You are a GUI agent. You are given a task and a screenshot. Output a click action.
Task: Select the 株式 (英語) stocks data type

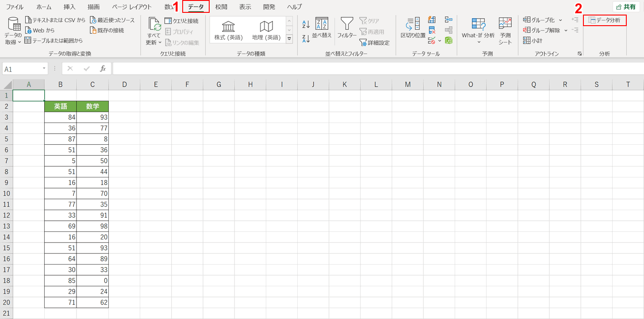click(229, 30)
